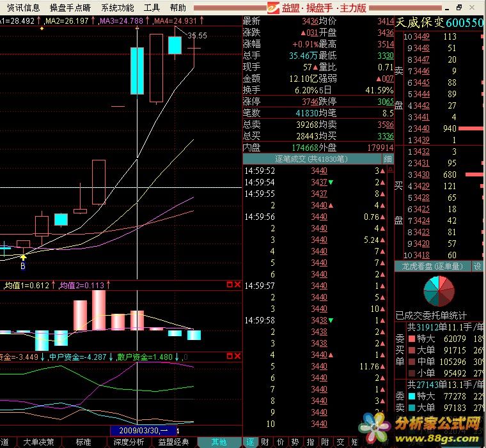Viewport: 486px width, 448px height.
Task: Click the MA3=24.788 indicator label
Action: [x=121, y=20]
